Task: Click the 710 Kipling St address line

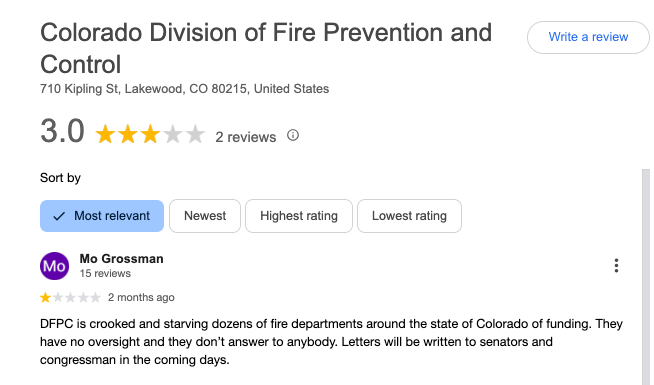Action: [x=184, y=89]
